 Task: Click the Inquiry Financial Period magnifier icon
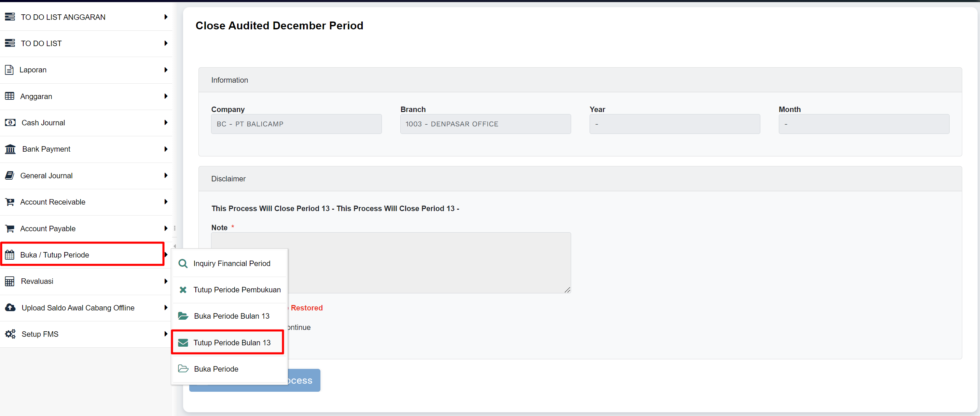(x=183, y=264)
